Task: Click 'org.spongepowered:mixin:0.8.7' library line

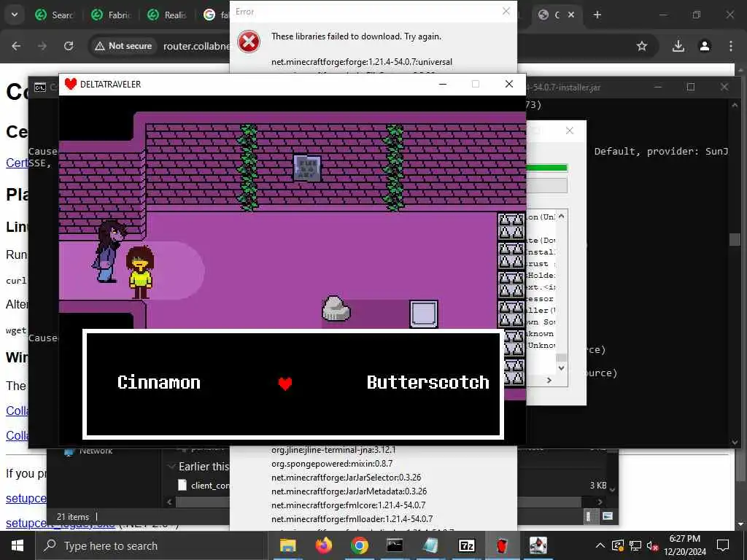Action: tap(332, 463)
